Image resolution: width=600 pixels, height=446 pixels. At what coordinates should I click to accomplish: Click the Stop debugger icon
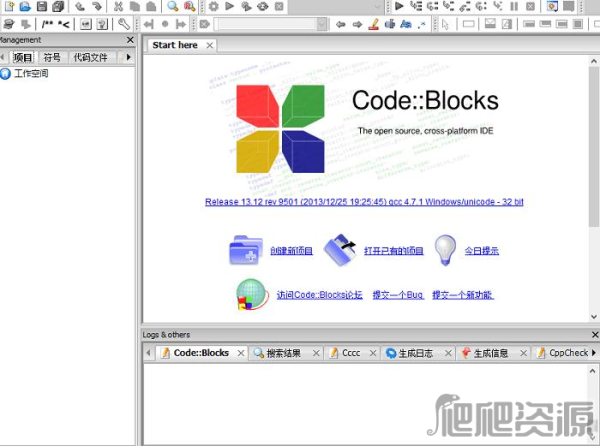(530, 6)
